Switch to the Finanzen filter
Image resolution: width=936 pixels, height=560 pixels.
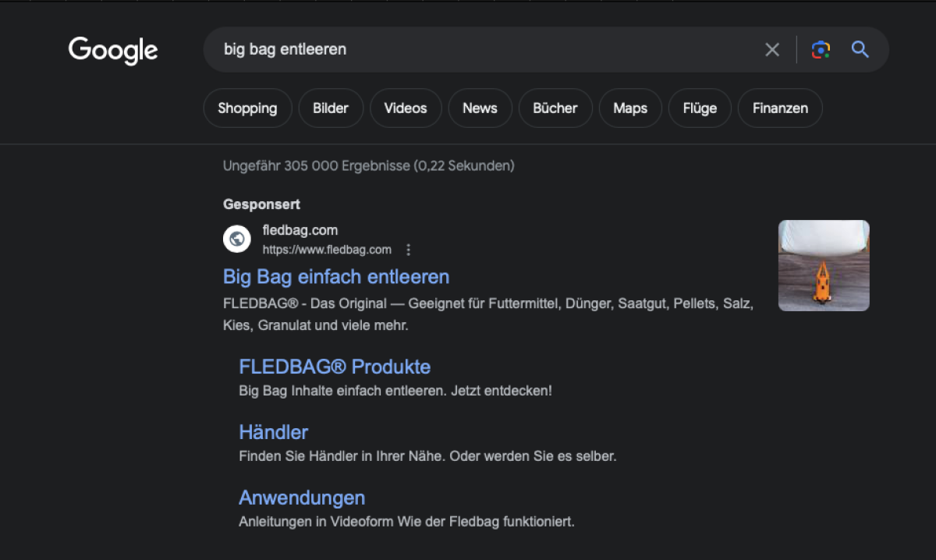point(780,108)
